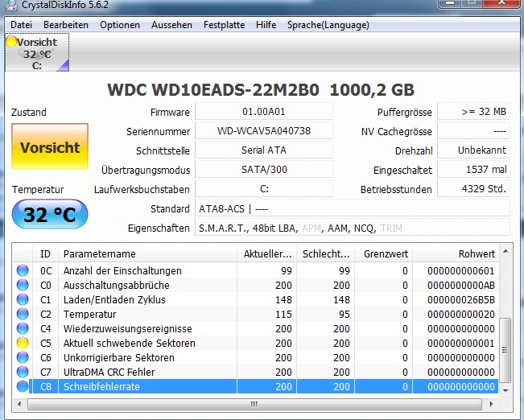
Task: Click raw value 000000000001 of C5
Action: click(x=461, y=343)
